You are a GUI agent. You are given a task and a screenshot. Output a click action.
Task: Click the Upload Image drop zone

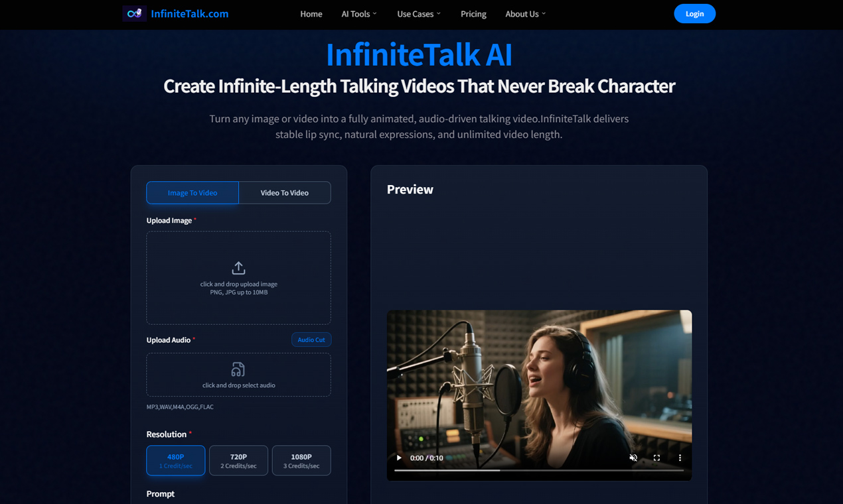(238, 278)
